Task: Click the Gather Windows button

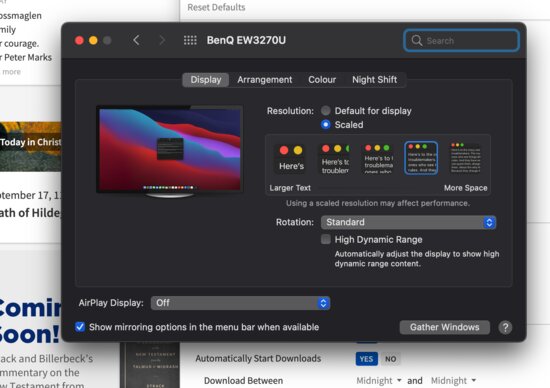Action: pyautogui.click(x=444, y=327)
